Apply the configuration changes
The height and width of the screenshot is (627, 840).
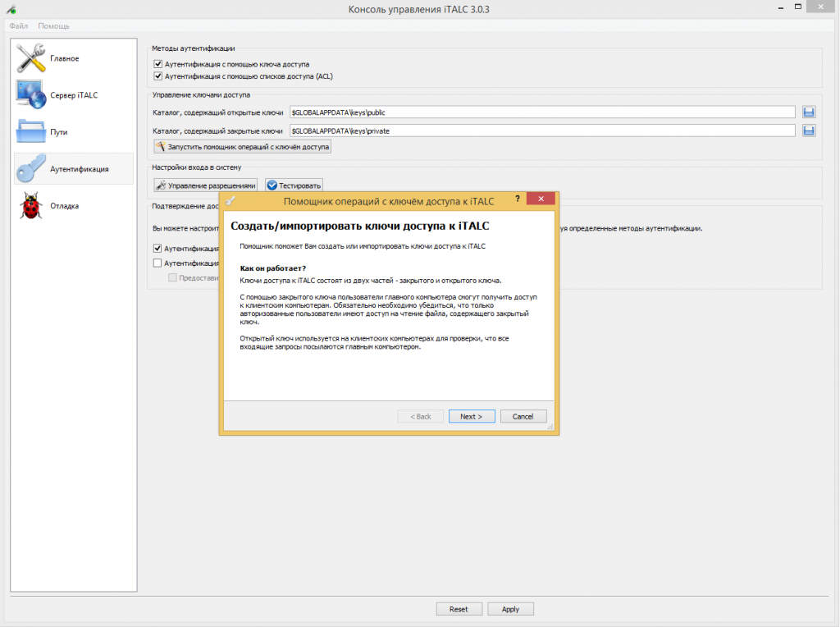coord(510,609)
